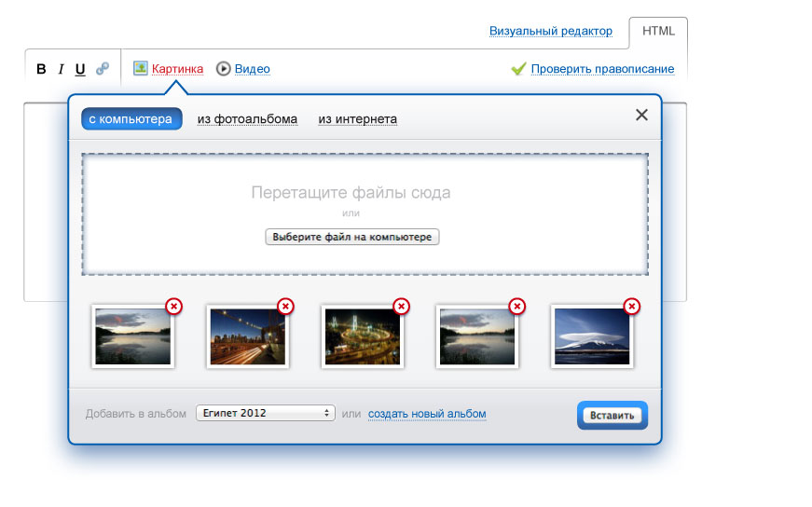
Task: Toggle underline formatting button
Action: 80,69
